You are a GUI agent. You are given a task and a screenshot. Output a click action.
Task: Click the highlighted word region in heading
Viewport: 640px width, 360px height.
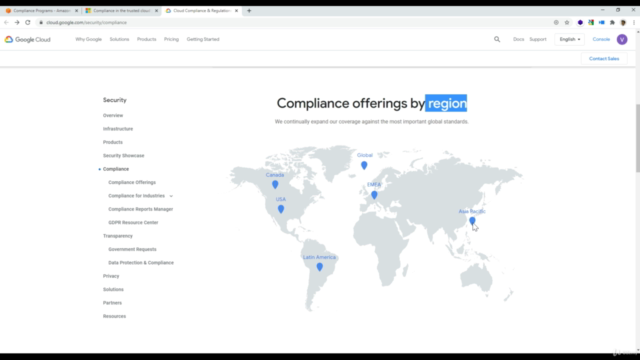tap(446, 103)
